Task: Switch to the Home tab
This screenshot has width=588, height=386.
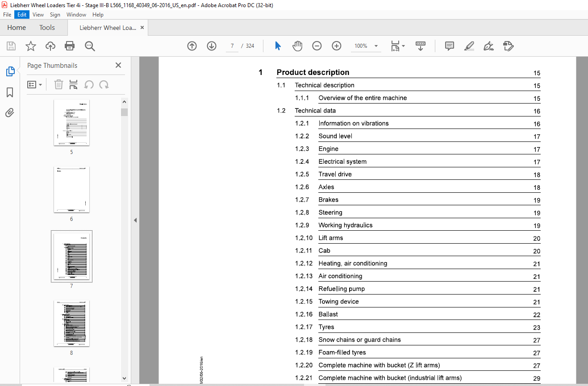Action: point(17,28)
